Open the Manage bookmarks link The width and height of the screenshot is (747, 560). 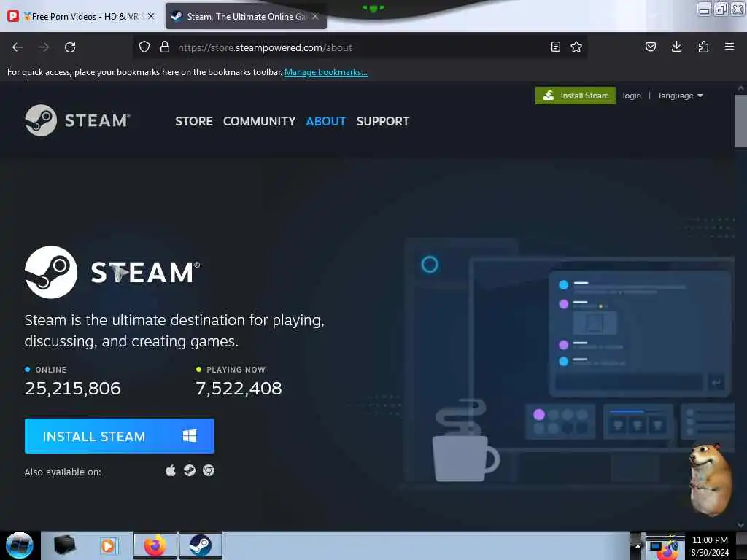(x=326, y=72)
